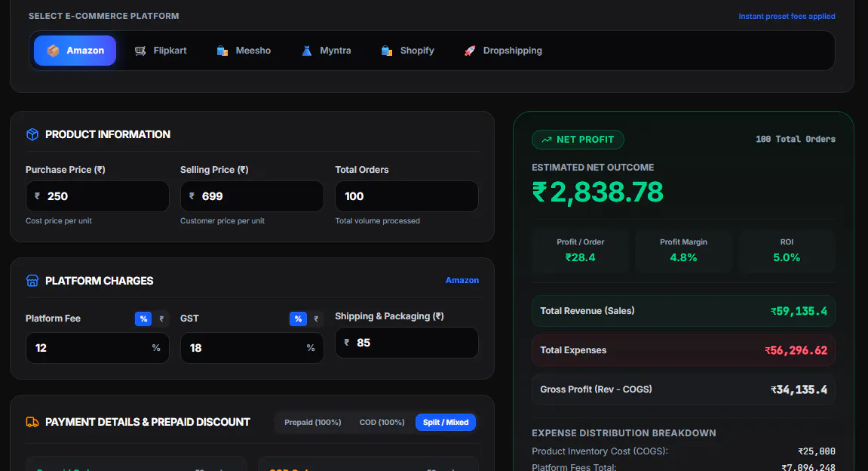Click the Product Information cube icon
The width and height of the screenshot is (868, 471).
click(32, 134)
